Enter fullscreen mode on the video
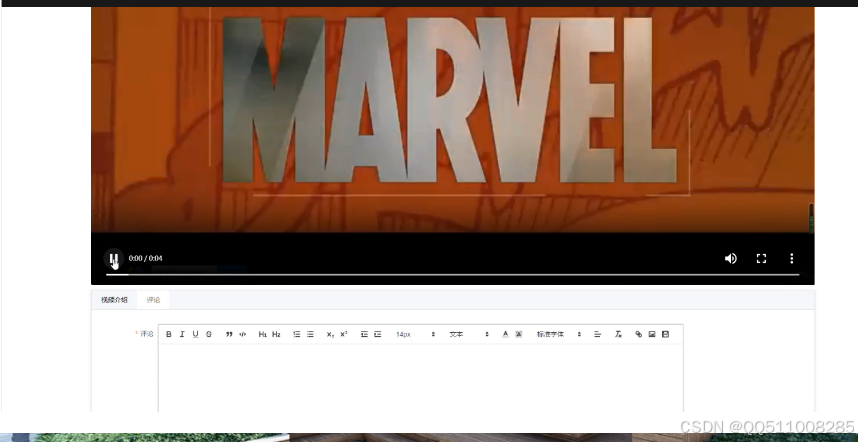The height and width of the screenshot is (442, 858). point(761,258)
